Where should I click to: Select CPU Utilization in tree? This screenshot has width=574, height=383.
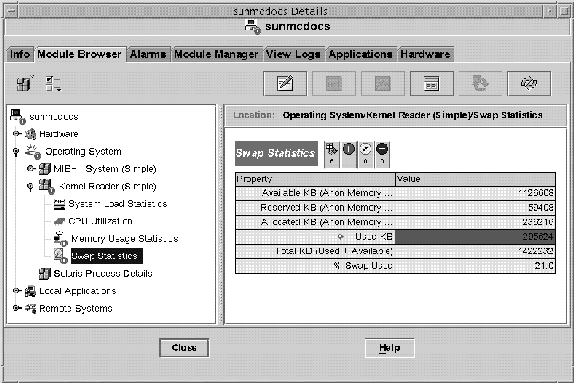coord(100,221)
